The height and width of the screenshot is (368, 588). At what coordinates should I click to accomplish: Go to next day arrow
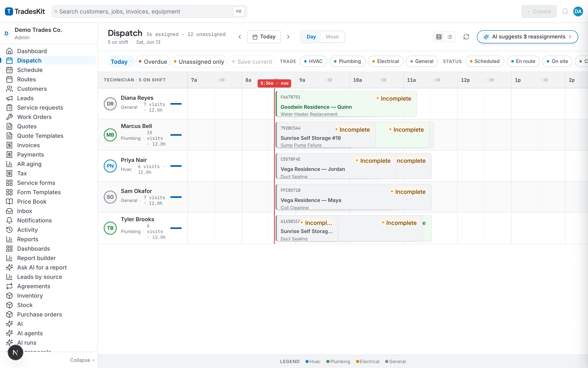(x=288, y=37)
